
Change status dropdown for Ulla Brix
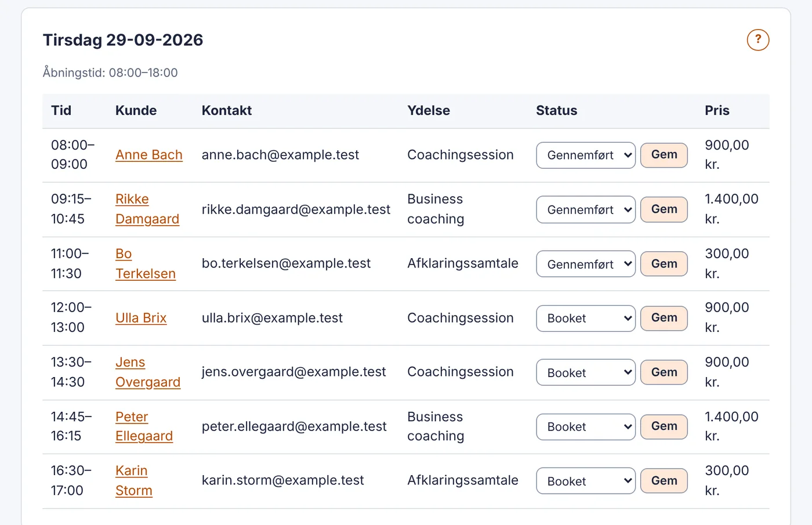pos(586,318)
